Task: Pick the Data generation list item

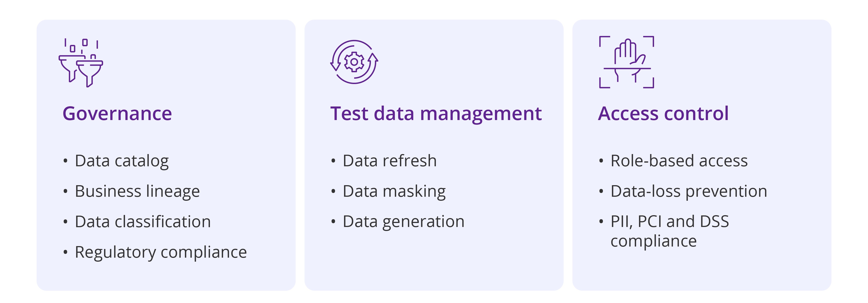Action: point(403,222)
